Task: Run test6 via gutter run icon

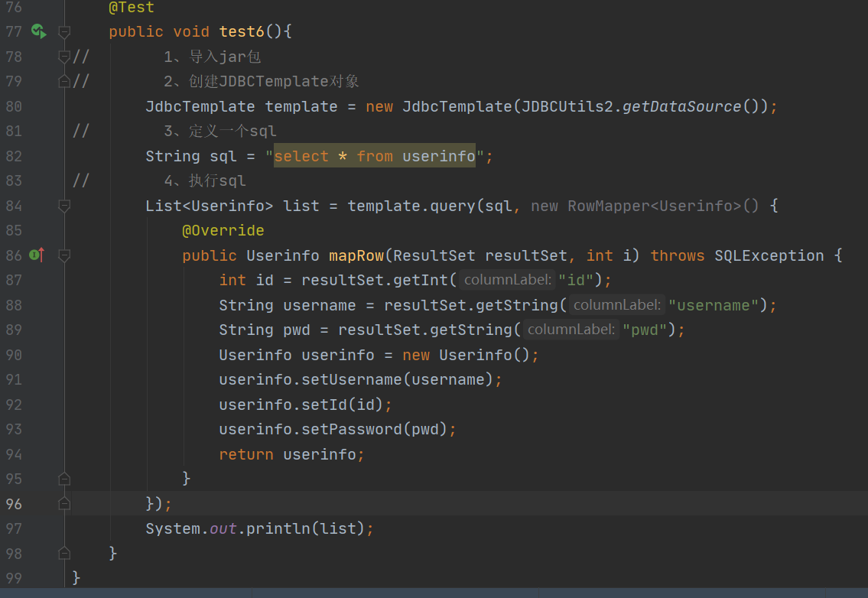Action: pyautogui.click(x=39, y=31)
